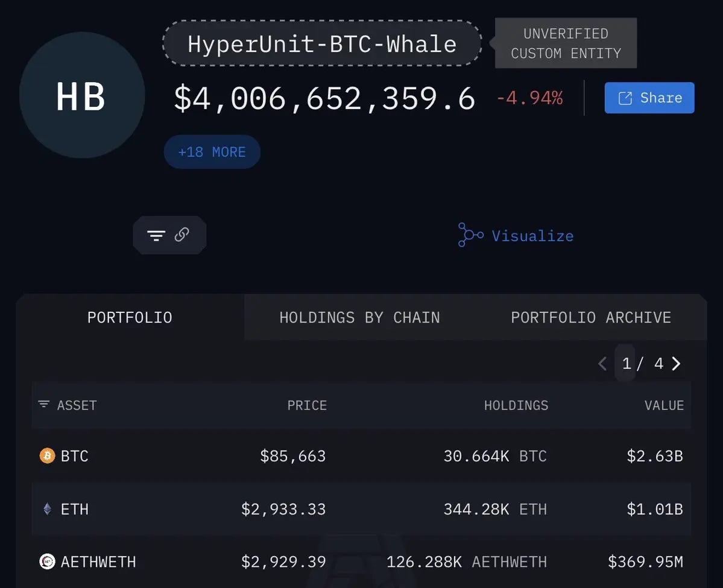This screenshot has width=723, height=588.
Task: Go to previous portfolio page
Action: (602, 364)
